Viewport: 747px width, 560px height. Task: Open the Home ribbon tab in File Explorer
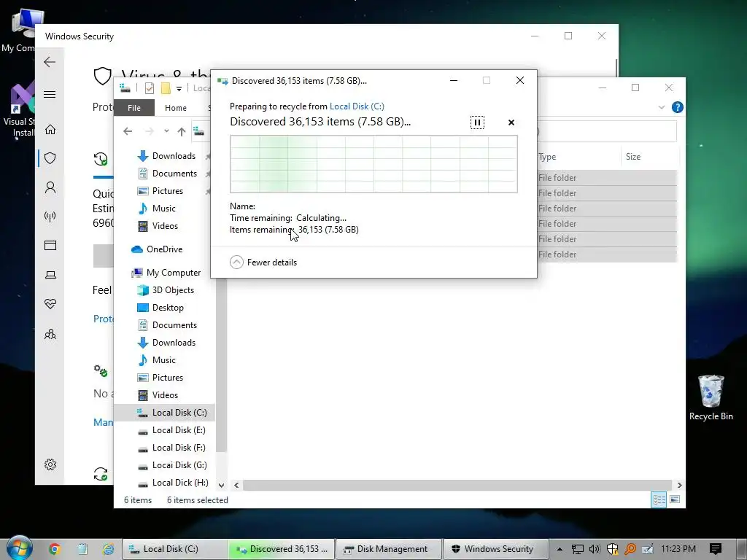point(176,108)
